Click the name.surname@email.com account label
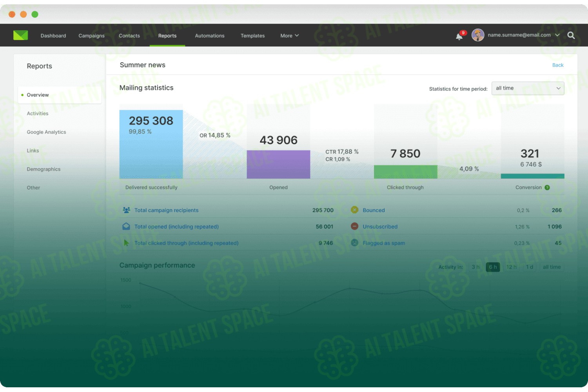Viewport: 588px width, 392px height. (x=519, y=35)
